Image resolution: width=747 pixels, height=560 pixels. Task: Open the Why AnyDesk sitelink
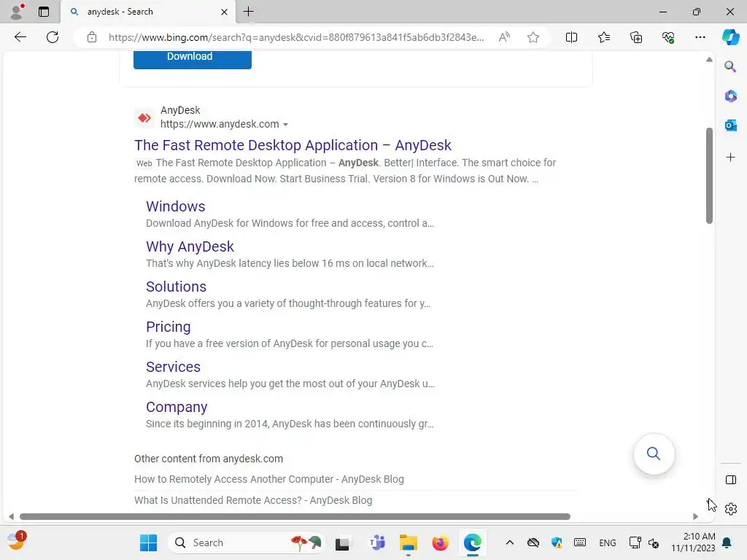pyautogui.click(x=190, y=246)
